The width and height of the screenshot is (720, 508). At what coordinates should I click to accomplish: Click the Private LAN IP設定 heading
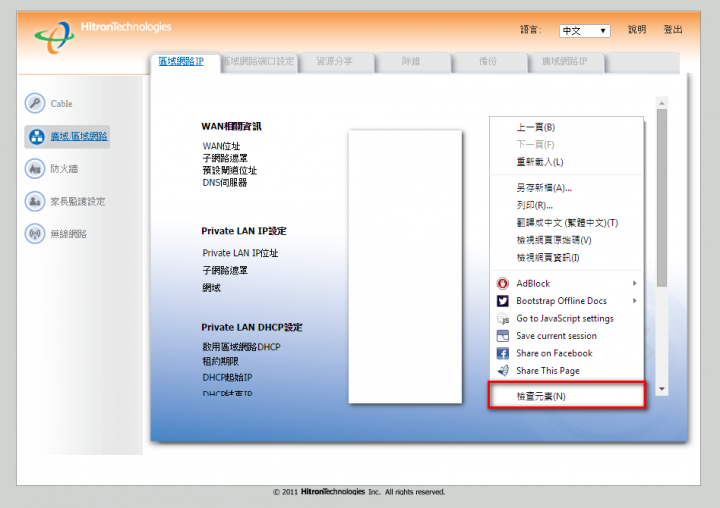(244, 231)
